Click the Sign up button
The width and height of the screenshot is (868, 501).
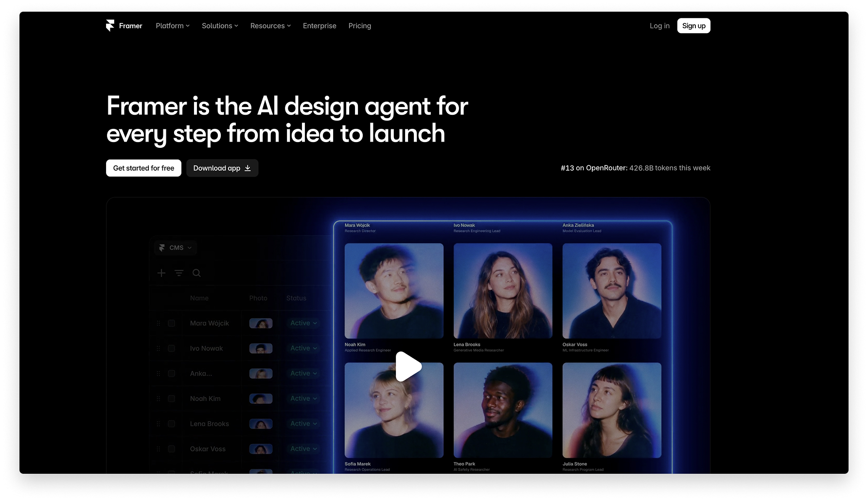pos(694,26)
